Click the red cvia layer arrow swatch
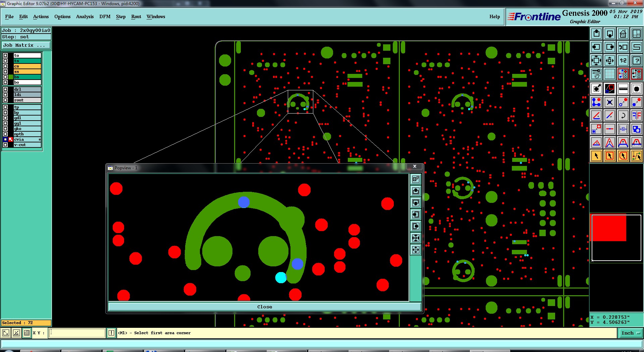This screenshot has width=644, height=352. (11, 139)
